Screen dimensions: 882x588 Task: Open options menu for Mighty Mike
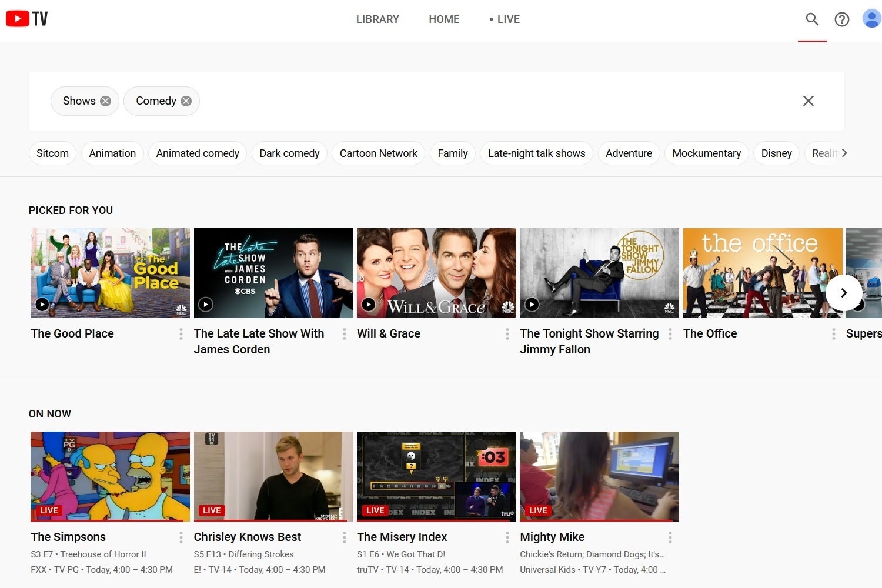tap(670, 537)
